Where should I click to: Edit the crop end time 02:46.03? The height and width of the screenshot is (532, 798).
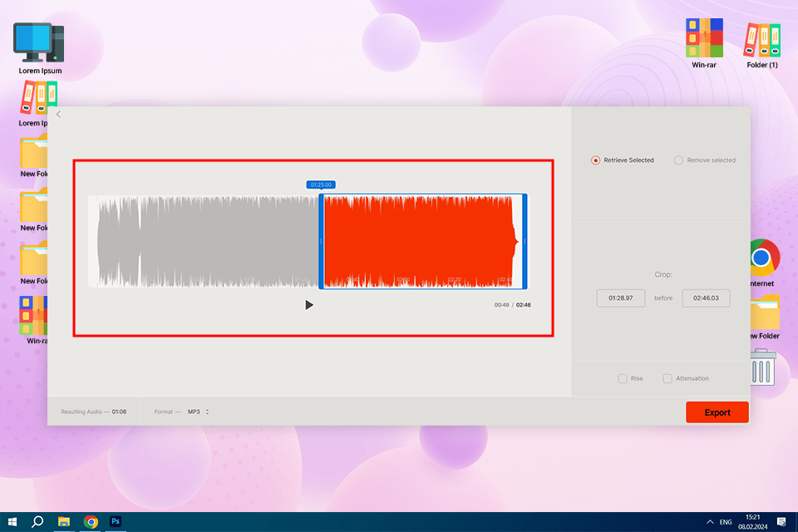click(x=706, y=298)
